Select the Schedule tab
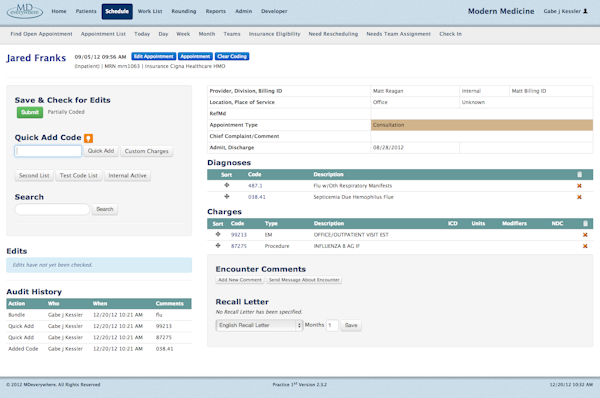Viewport: 600px width, 398px height. tap(117, 11)
